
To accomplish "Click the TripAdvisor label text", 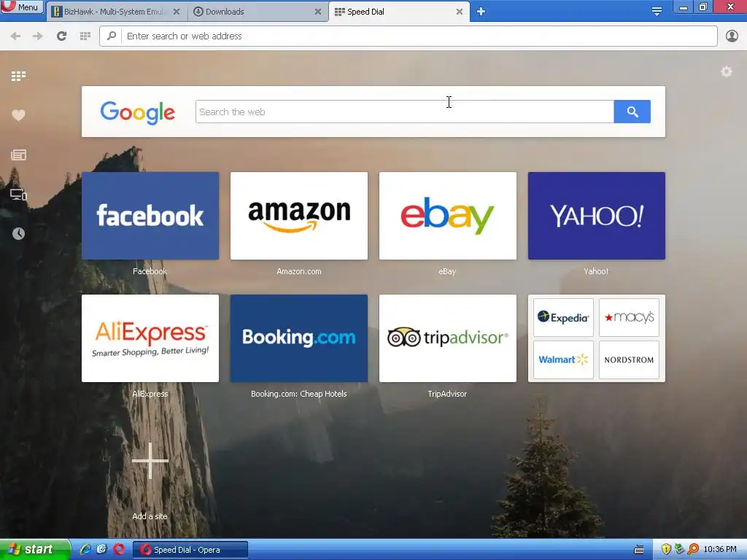I will point(447,394).
